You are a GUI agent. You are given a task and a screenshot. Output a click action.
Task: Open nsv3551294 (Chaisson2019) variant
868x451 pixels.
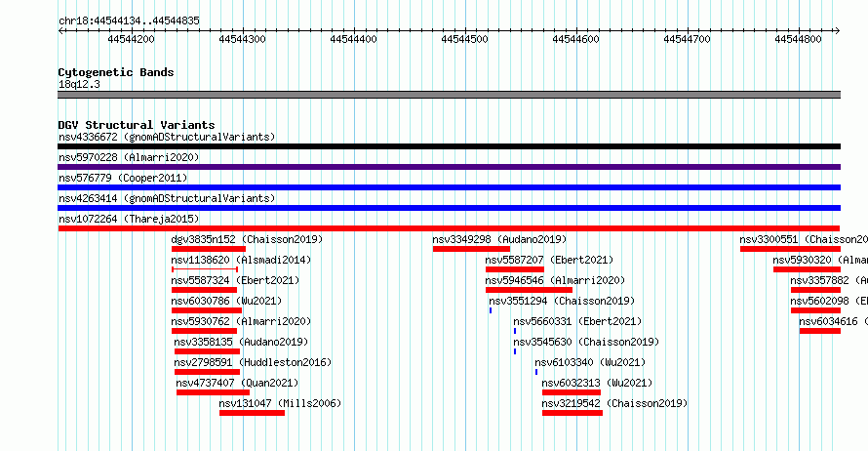562,301
